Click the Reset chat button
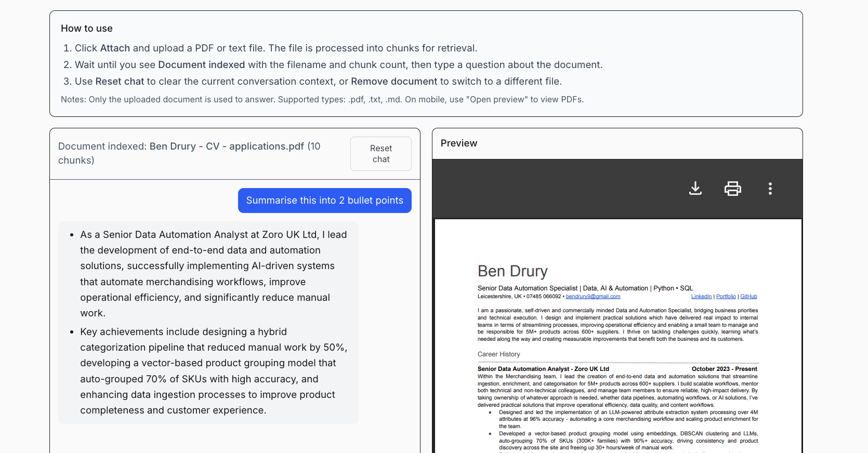This screenshot has width=868, height=453. [380, 154]
